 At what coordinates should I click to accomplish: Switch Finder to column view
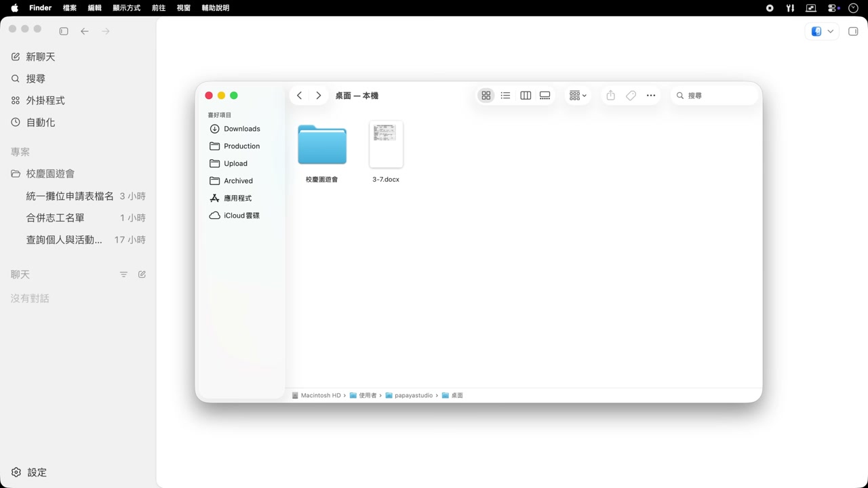click(526, 96)
